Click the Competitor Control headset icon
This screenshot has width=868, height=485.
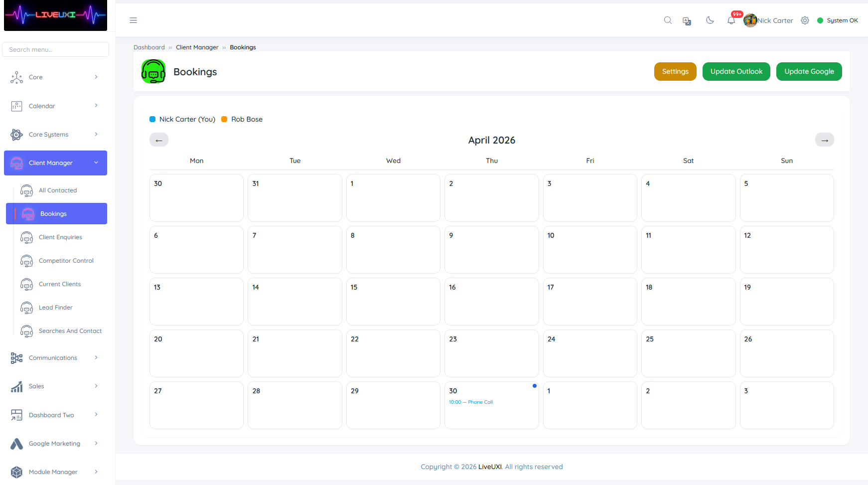(26, 261)
